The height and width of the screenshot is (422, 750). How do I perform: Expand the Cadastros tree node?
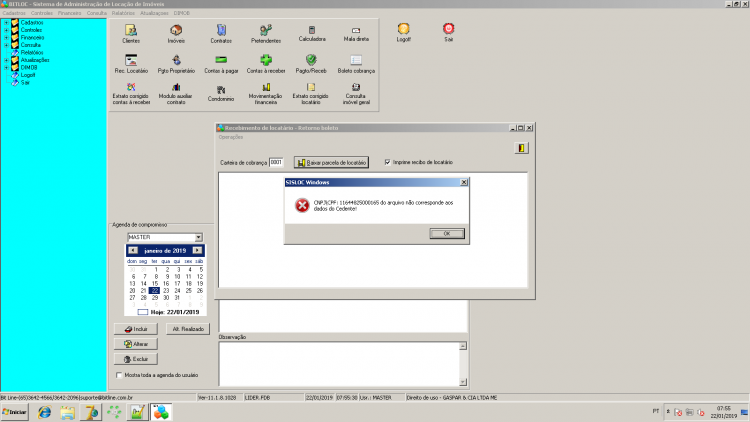tap(6, 22)
